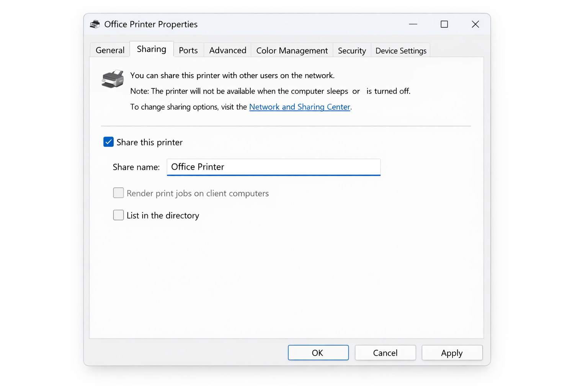
Task: Open the Ports tab
Action: click(x=188, y=50)
